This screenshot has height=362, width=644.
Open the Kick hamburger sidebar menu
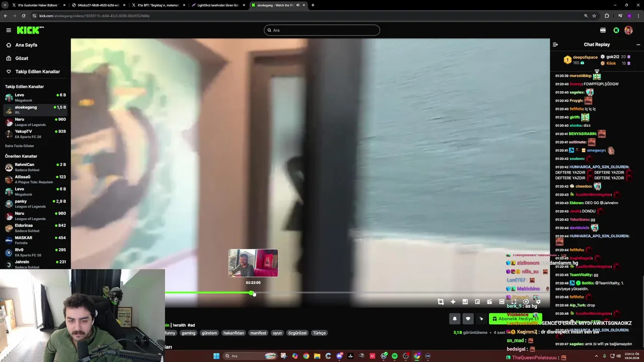click(x=9, y=30)
